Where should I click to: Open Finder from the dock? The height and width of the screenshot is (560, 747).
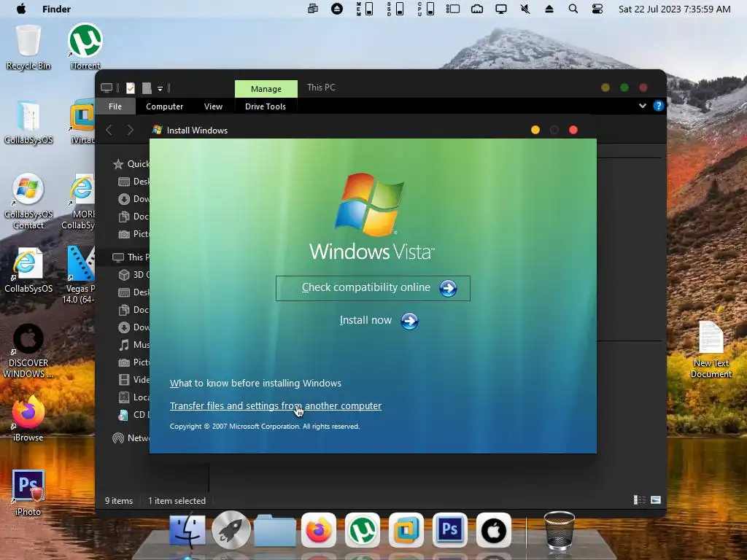(x=187, y=530)
